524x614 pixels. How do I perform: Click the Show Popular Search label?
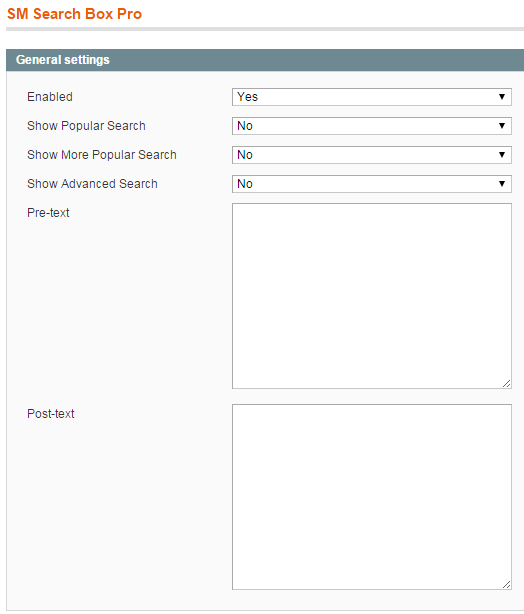[86, 126]
